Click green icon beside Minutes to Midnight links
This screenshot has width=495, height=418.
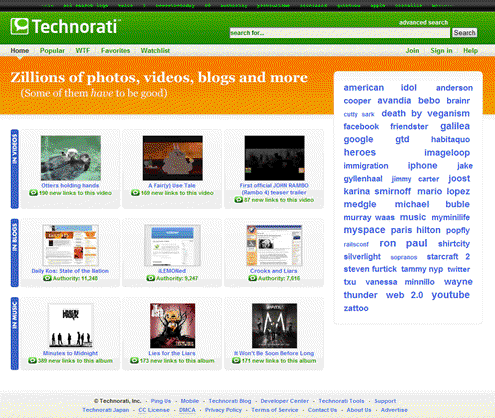pos(32,361)
